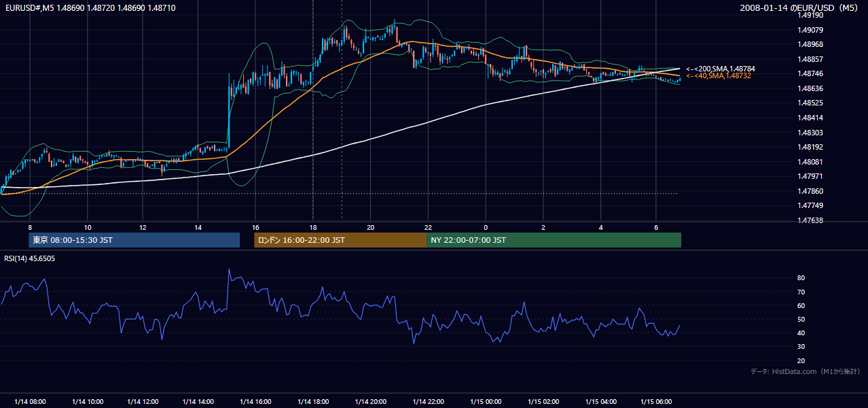Click hour label 16 under price chart
The image size is (868, 408).
(x=255, y=226)
